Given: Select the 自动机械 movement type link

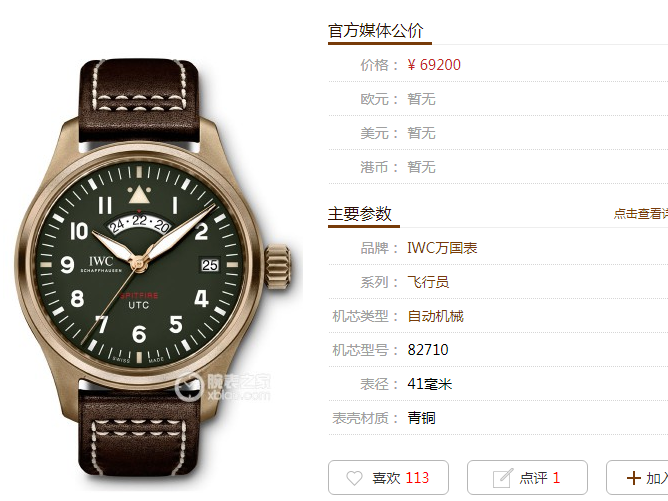Looking at the screenshot, I should click(435, 316).
